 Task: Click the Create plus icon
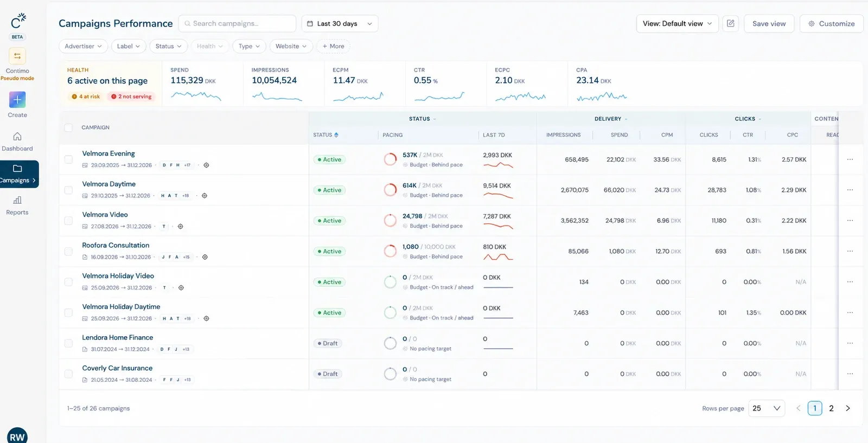(17, 100)
